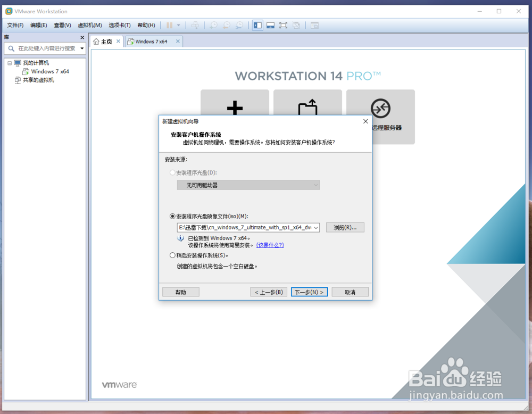This screenshot has height=414, width=532.
Task: Open the 编辑(E) menu
Action: coord(39,25)
